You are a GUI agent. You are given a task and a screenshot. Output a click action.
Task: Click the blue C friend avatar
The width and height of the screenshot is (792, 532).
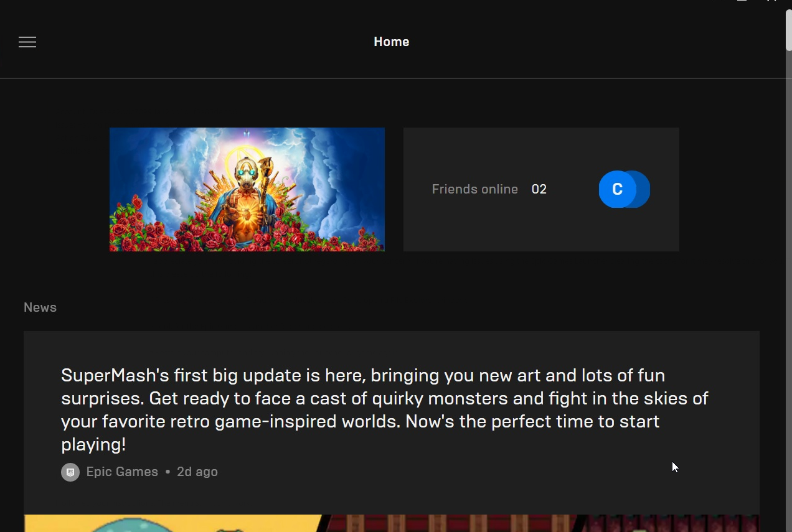tap(616, 189)
